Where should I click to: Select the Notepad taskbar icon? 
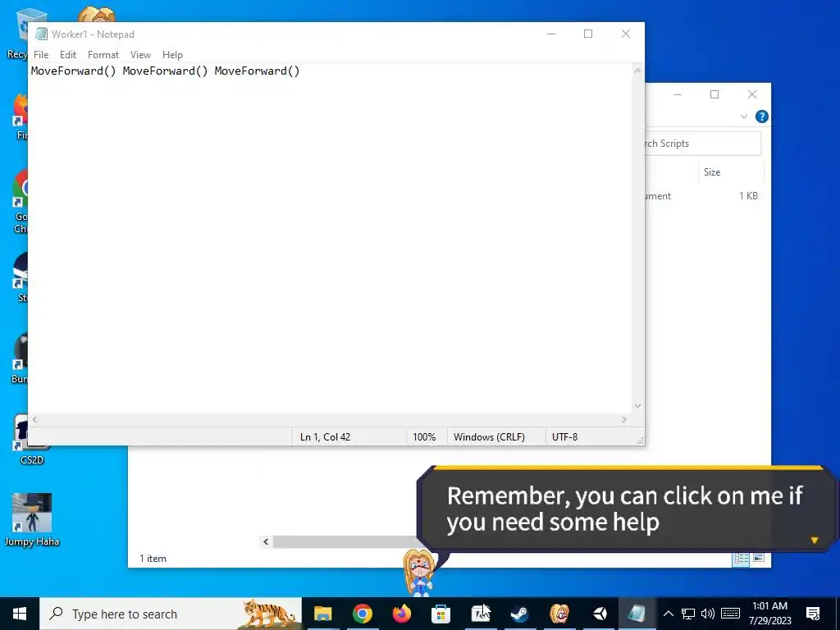tap(637, 614)
